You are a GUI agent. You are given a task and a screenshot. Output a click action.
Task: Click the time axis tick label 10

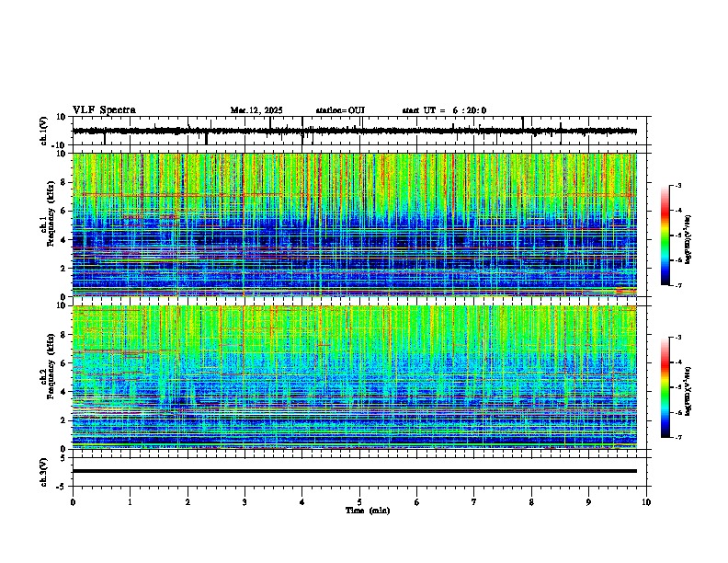tap(646, 502)
